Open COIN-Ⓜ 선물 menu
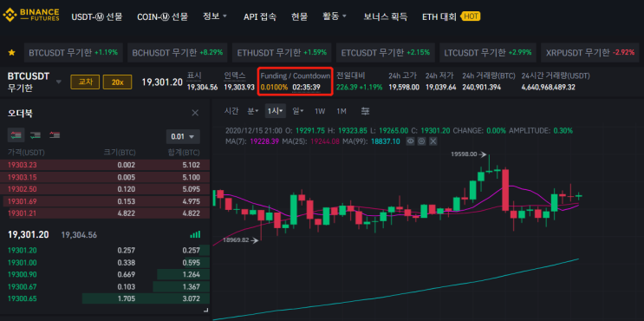This screenshot has height=321, width=644. tap(163, 16)
